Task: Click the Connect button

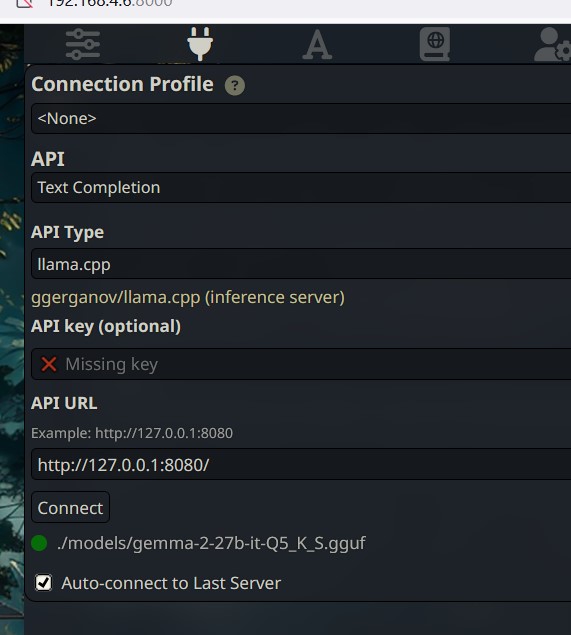Action: [x=70, y=507]
